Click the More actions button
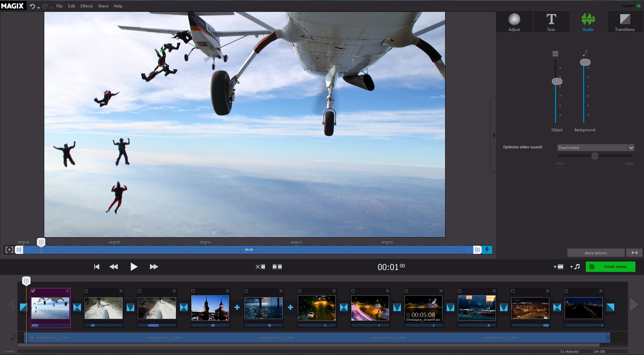 (x=596, y=253)
